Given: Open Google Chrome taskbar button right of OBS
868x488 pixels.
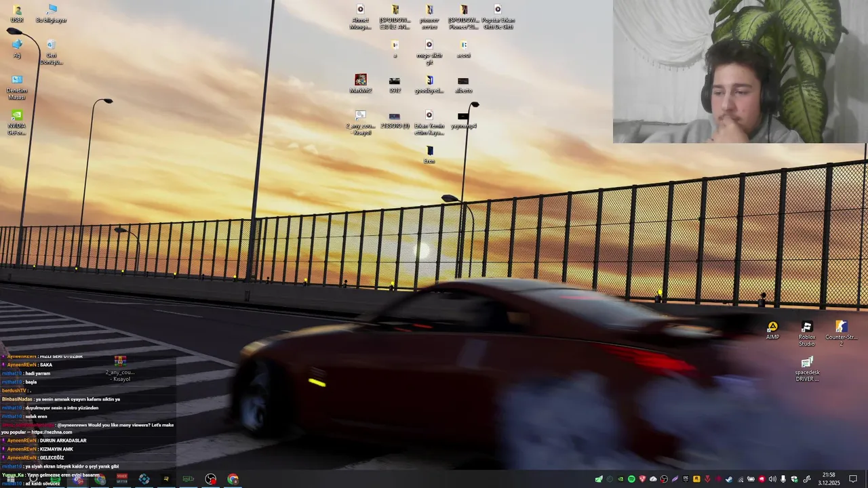Looking at the screenshot, I should [x=233, y=479].
